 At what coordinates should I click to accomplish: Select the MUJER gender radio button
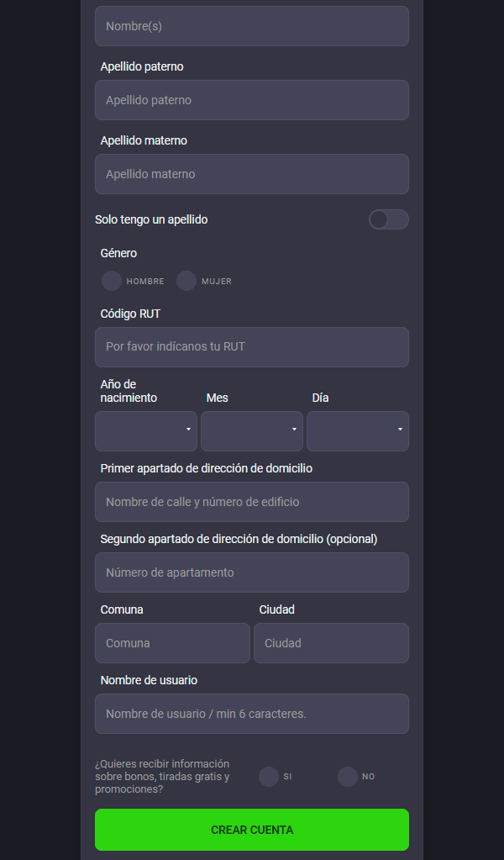[x=186, y=281]
